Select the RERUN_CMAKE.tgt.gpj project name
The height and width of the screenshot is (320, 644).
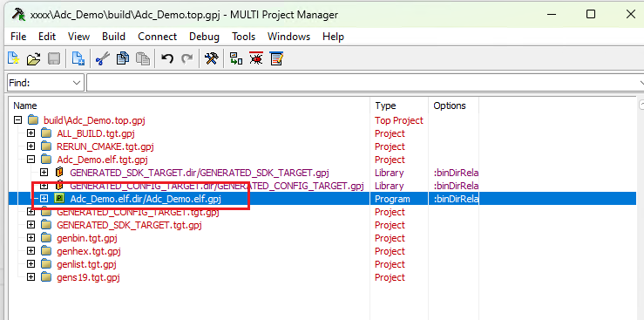click(x=105, y=146)
